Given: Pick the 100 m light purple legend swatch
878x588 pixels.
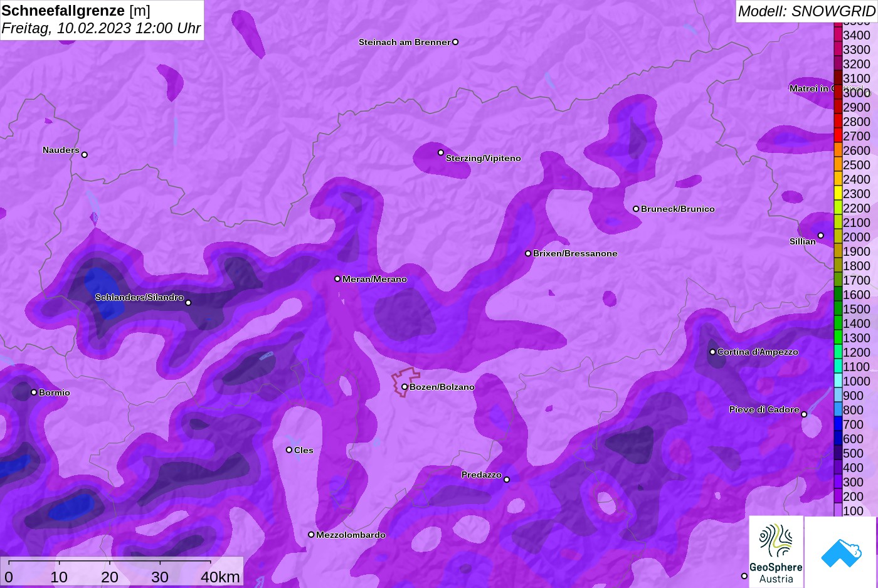Looking at the screenshot, I should click(838, 510).
